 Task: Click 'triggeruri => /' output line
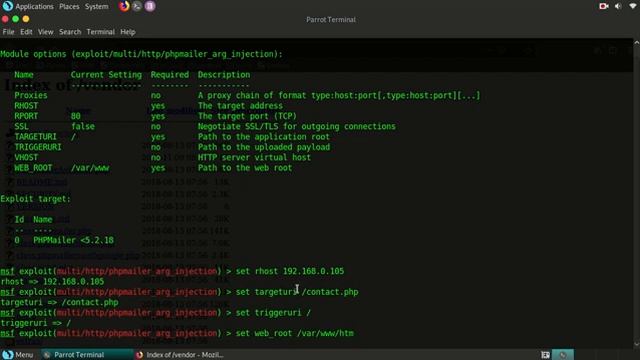36,323
